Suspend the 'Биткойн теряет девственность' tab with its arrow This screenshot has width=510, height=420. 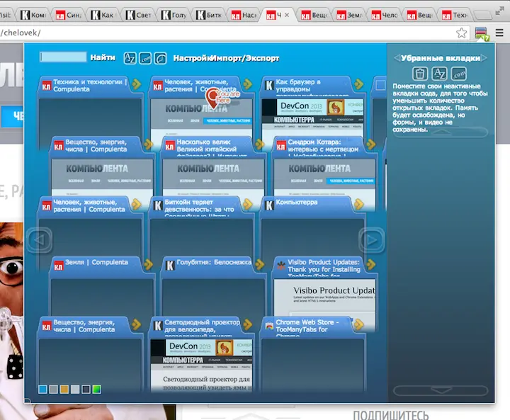coord(248,204)
